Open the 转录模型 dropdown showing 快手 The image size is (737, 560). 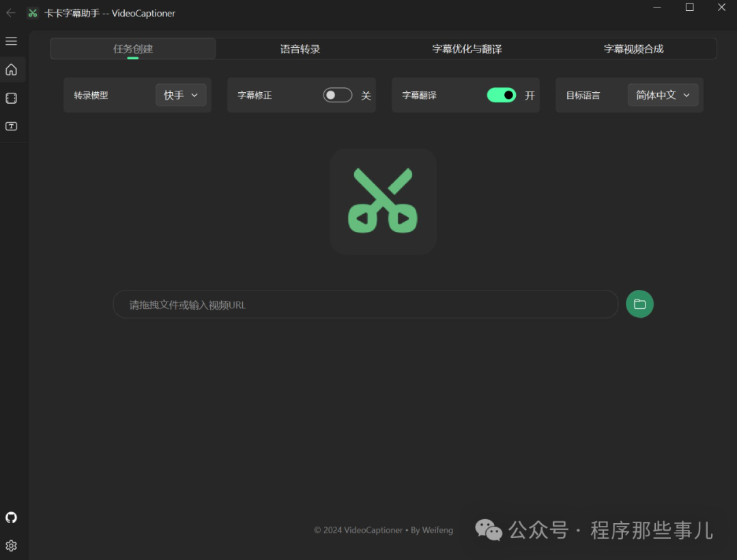pos(181,95)
